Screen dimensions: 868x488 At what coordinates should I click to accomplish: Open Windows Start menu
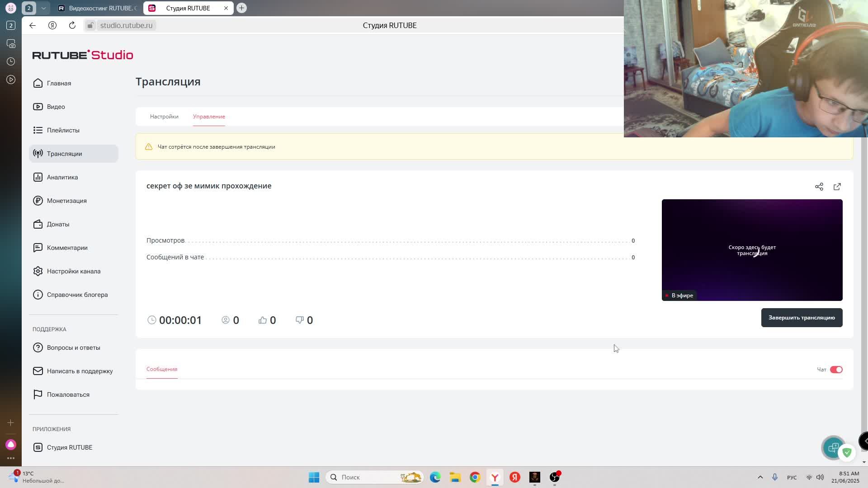pyautogui.click(x=314, y=477)
